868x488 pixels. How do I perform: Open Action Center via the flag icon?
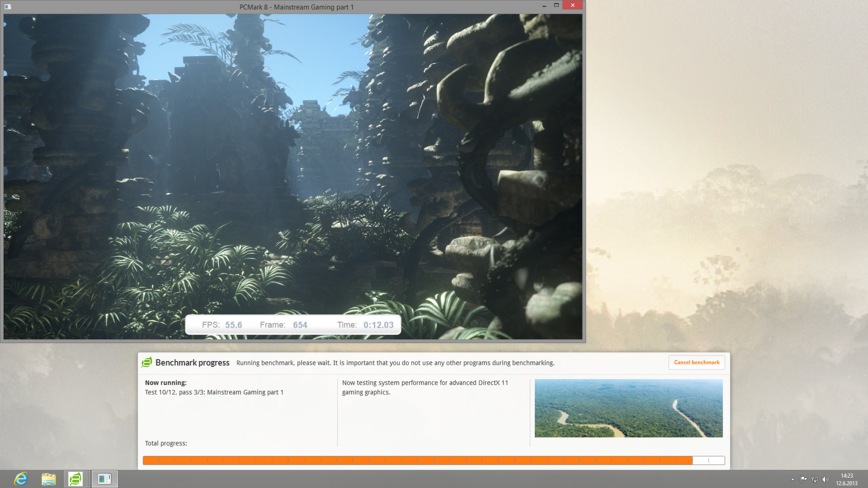click(803, 479)
